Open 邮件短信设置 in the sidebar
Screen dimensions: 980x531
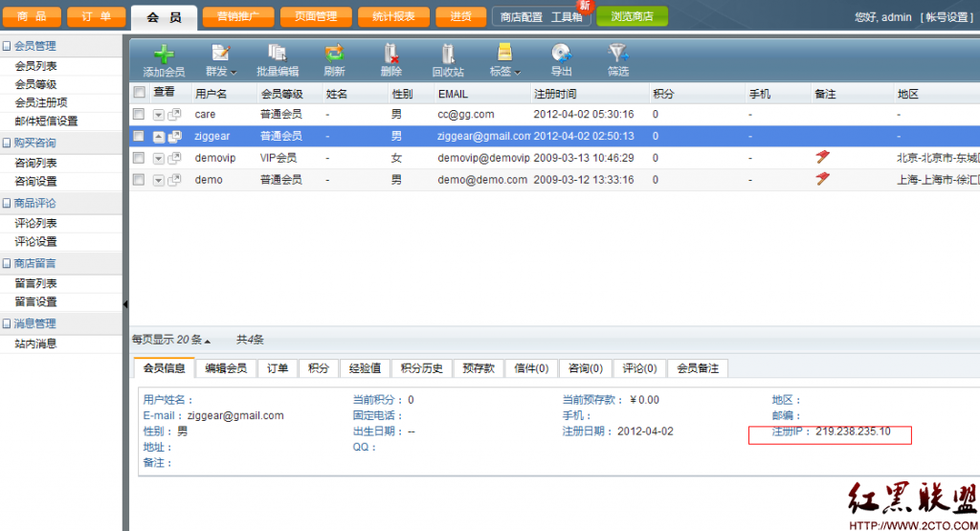(46, 122)
